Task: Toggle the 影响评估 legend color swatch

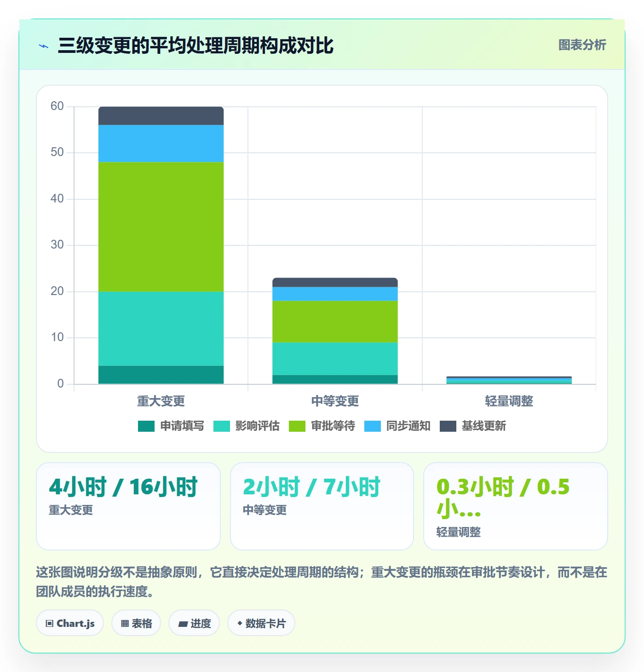Action: tap(222, 426)
